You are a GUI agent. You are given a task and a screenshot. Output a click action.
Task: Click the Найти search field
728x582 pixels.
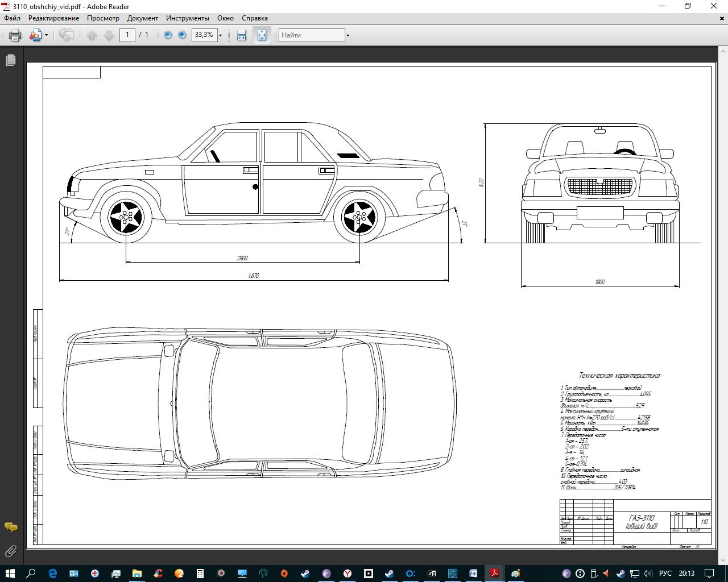click(312, 35)
